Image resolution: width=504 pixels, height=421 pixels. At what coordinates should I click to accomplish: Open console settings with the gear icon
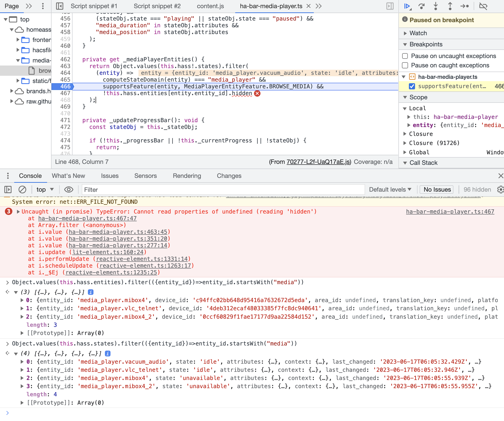click(x=500, y=189)
